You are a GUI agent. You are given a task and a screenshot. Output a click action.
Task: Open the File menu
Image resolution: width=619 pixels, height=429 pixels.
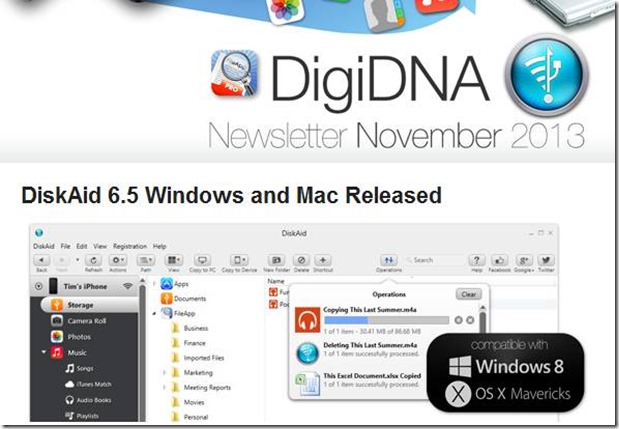coord(66,246)
